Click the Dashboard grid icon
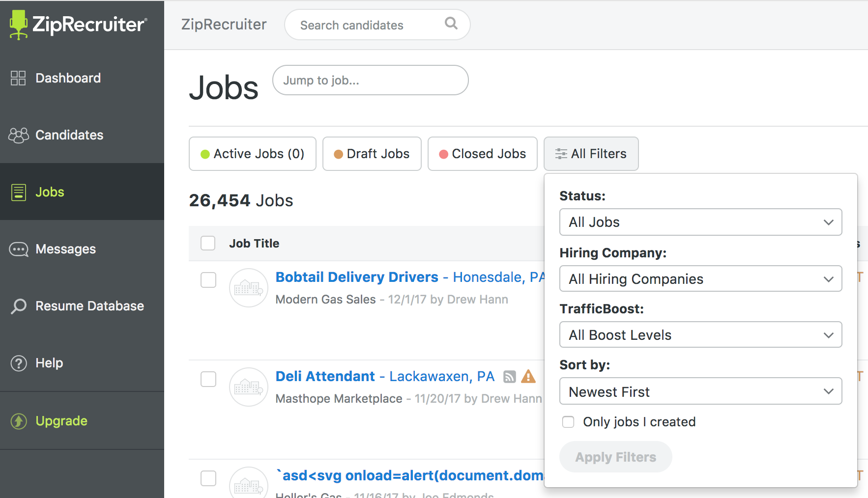 pyautogui.click(x=18, y=78)
